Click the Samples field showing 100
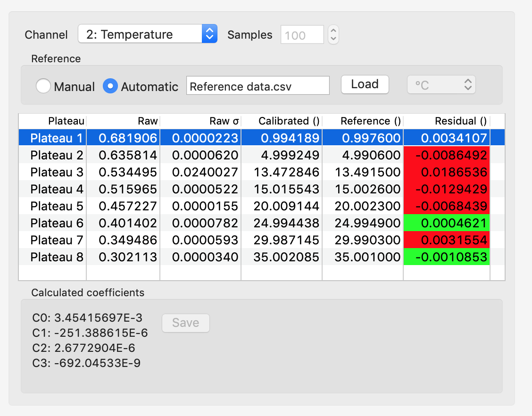Image resolution: width=532 pixels, height=416 pixels. click(x=302, y=35)
